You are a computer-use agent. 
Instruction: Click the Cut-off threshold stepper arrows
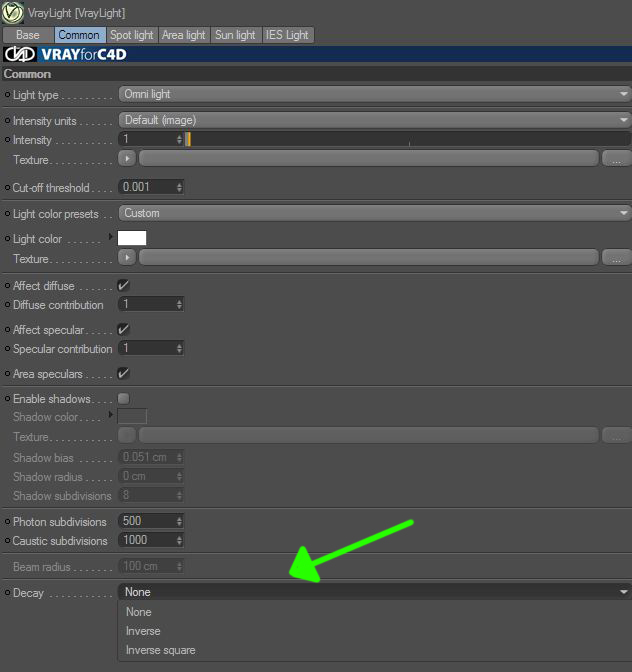tap(179, 187)
